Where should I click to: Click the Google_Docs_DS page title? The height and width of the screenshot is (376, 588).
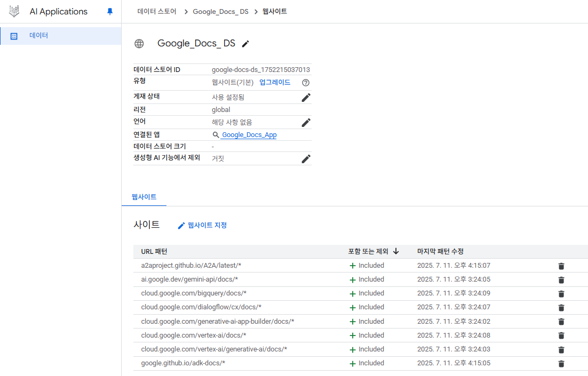[196, 44]
